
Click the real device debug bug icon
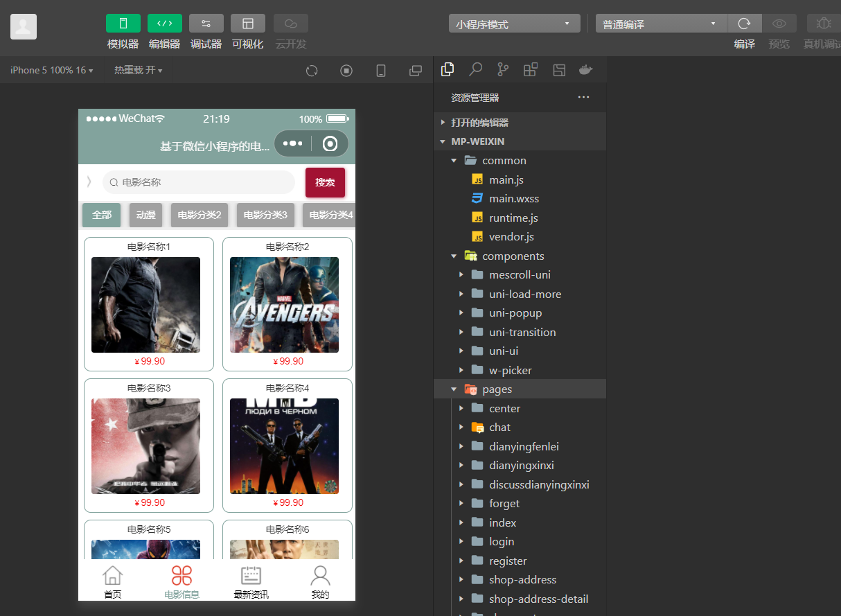point(824,24)
